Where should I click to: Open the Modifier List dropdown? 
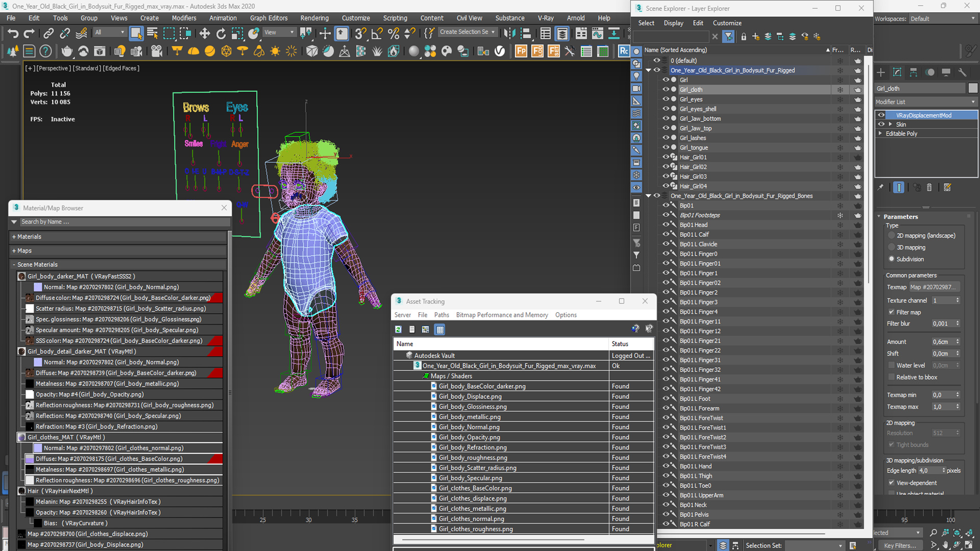926,102
